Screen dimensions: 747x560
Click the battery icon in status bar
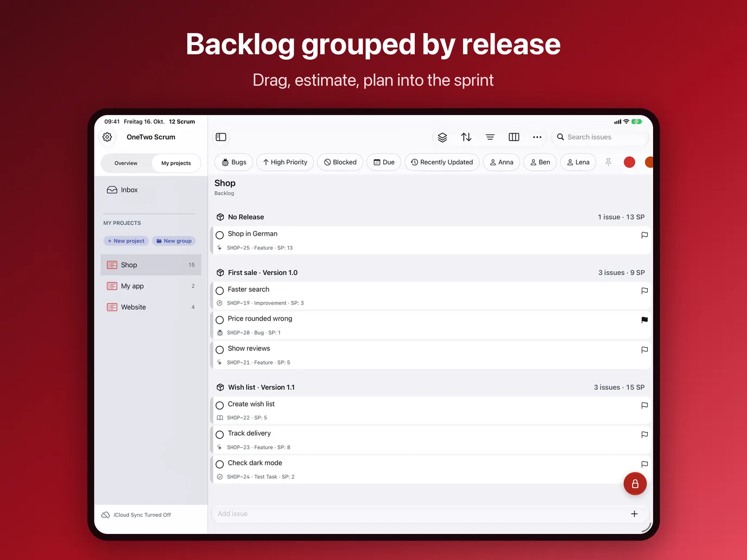pyautogui.click(x=637, y=122)
